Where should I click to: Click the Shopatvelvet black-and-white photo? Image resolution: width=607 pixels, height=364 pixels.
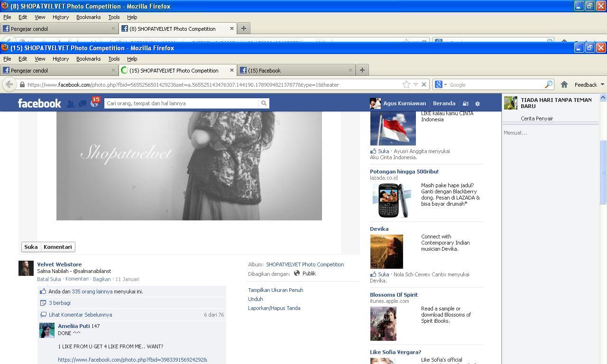[x=189, y=166]
